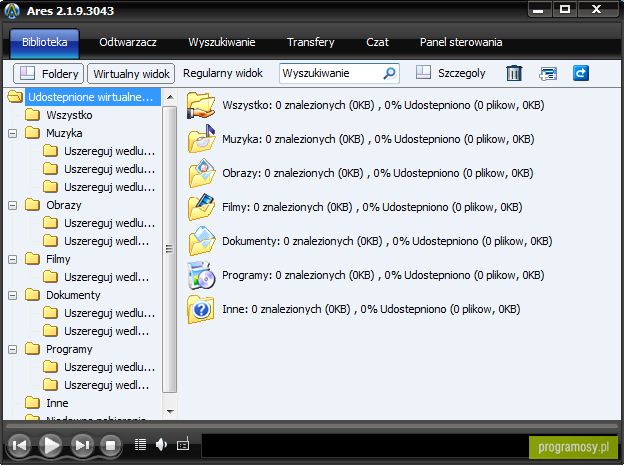Click the Muzyka folder icon with note
624x465 pixels.
[x=201, y=139]
